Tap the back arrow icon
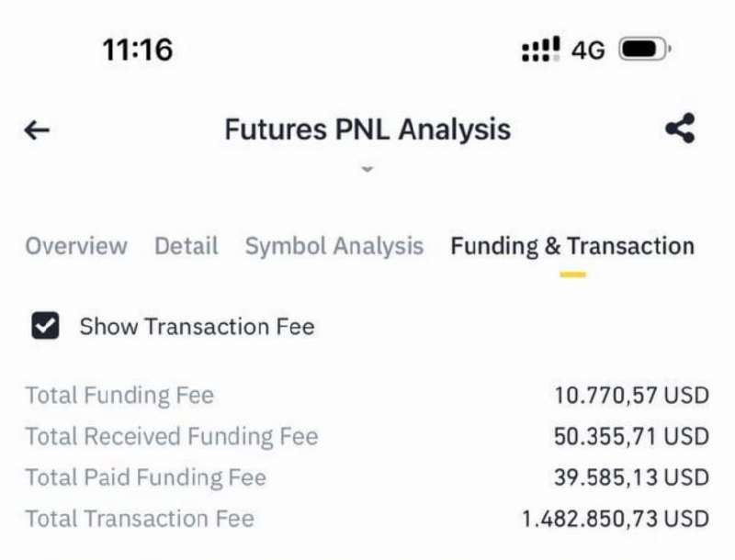 pos(37,130)
